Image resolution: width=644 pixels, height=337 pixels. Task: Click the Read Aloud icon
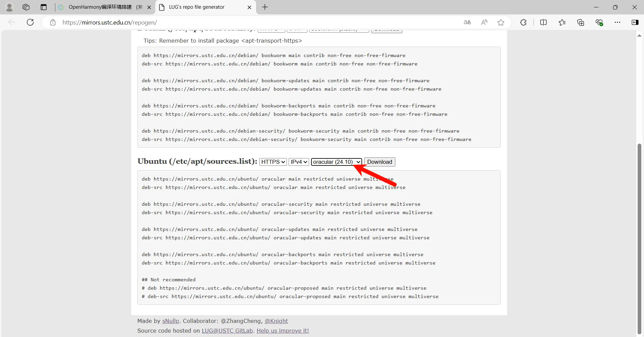[484, 22]
